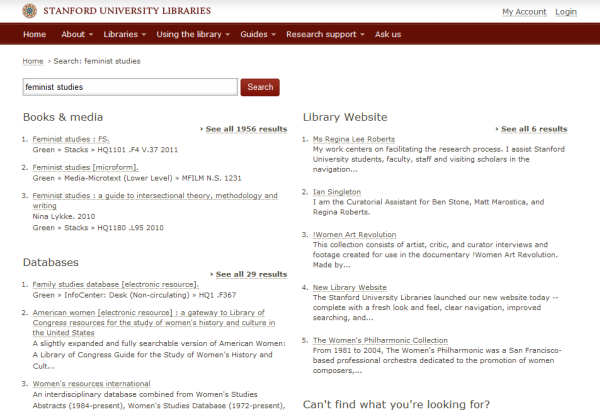Open Women's resources international database

pyautogui.click(x=91, y=384)
